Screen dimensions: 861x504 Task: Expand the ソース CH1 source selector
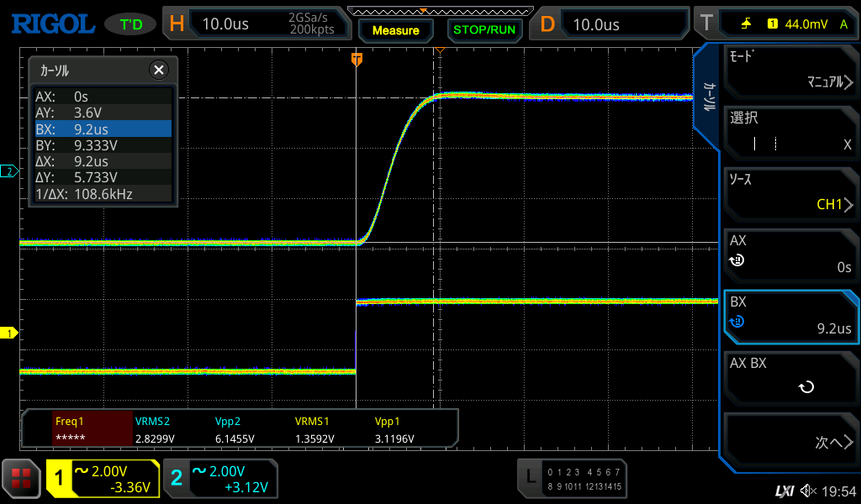pyautogui.click(x=790, y=193)
